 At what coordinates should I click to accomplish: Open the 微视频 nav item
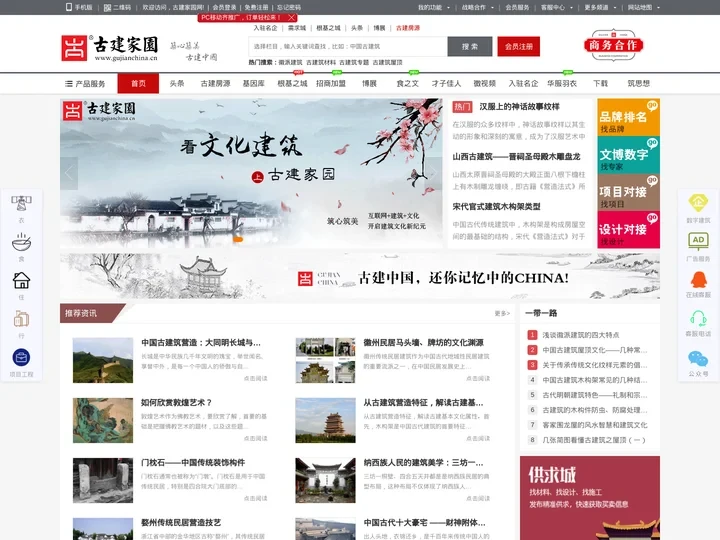click(x=484, y=84)
